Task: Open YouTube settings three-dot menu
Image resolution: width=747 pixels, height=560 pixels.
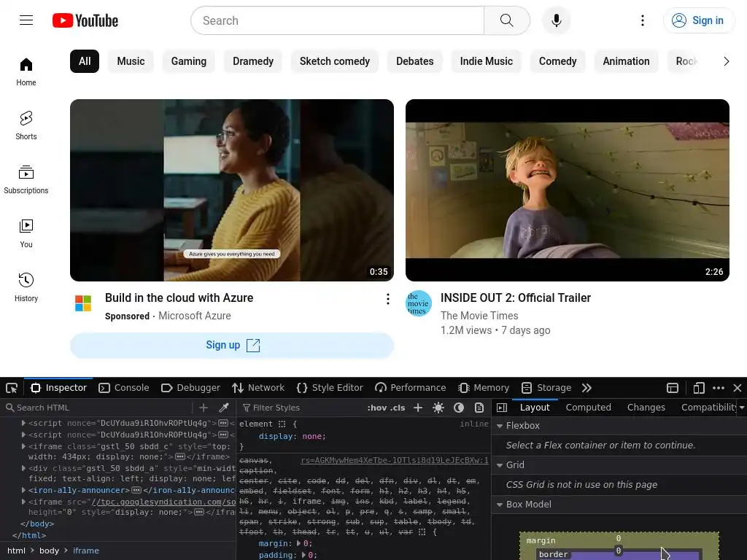Action: [x=643, y=20]
